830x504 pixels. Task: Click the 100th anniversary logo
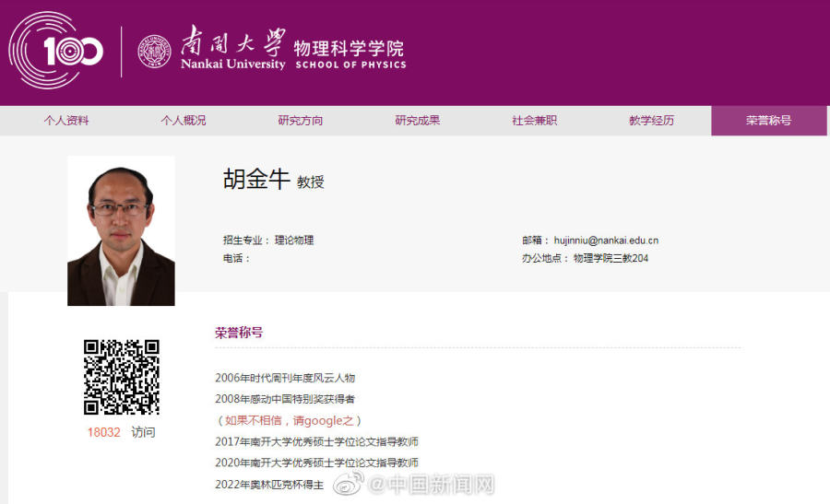pyautogui.click(x=56, y=52)
